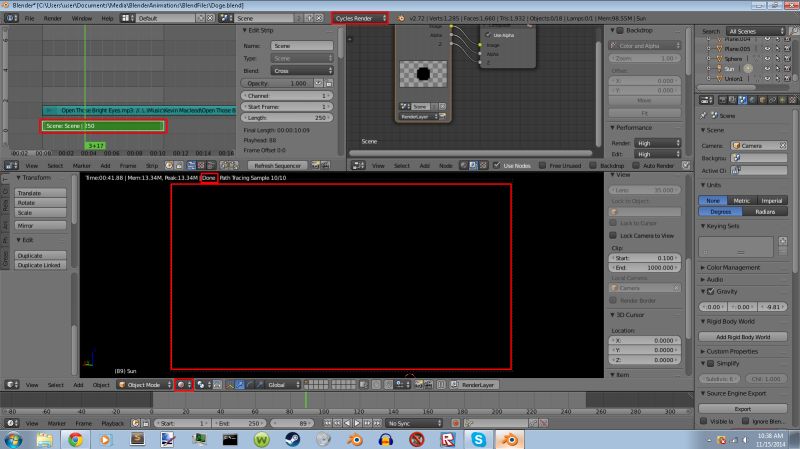Open Windows Start menu

[x=13, y=439]
